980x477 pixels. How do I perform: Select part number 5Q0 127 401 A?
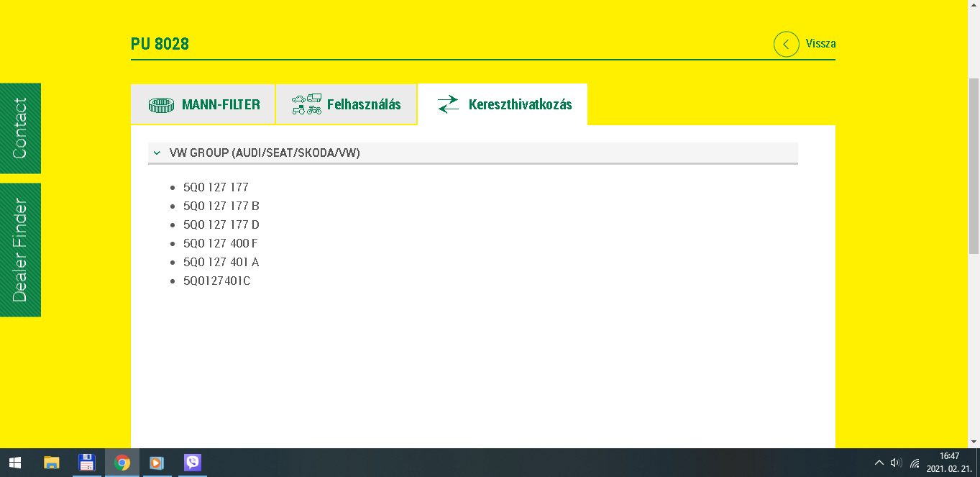221,262
